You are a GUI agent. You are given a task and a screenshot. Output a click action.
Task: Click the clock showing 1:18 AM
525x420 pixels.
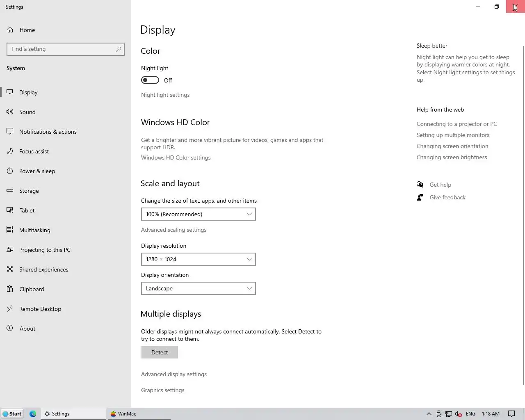[x=491, y=414]
